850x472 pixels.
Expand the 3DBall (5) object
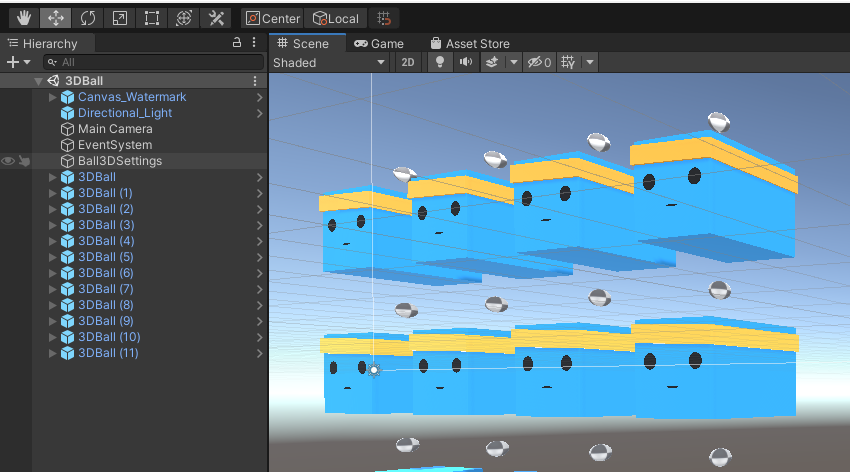point(53,257)
